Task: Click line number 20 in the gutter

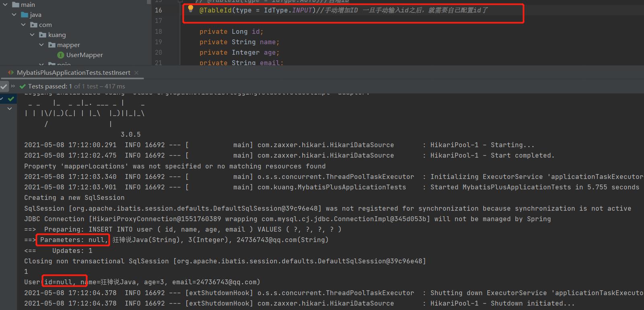Action: click(158, 52)
